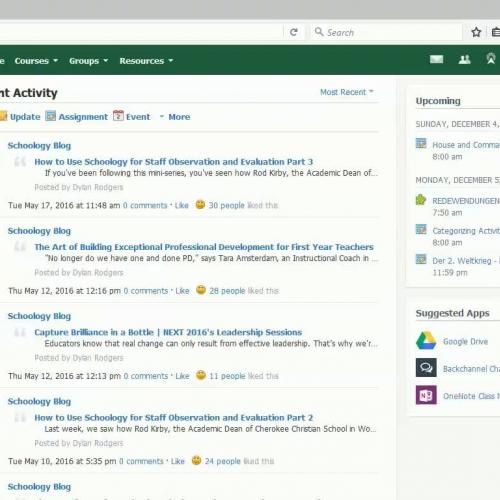Open House and Comma upcoming item
The image size is (500, 500).
(466, 145)
